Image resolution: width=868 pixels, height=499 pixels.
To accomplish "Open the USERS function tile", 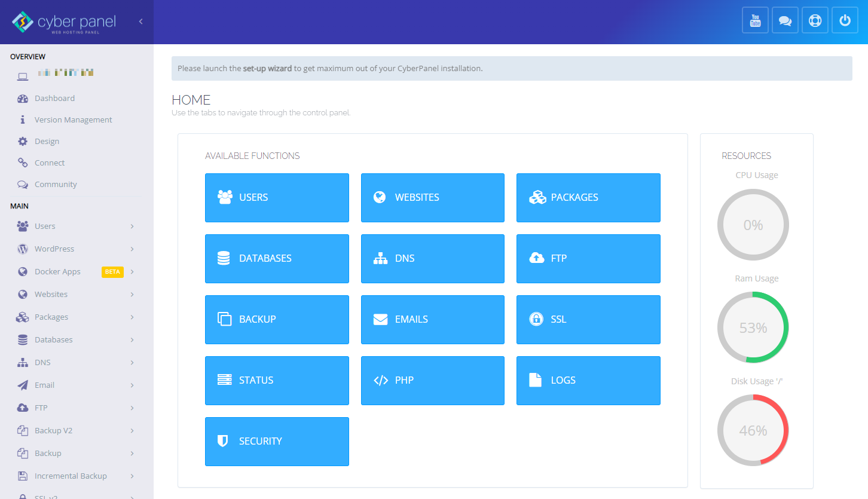I will pyautogui.click(x=277, y=198).
